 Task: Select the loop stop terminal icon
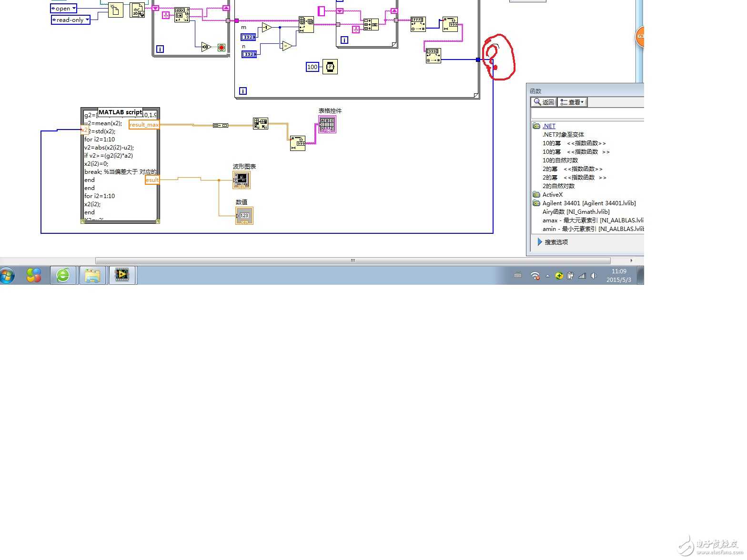click(222, 47)
